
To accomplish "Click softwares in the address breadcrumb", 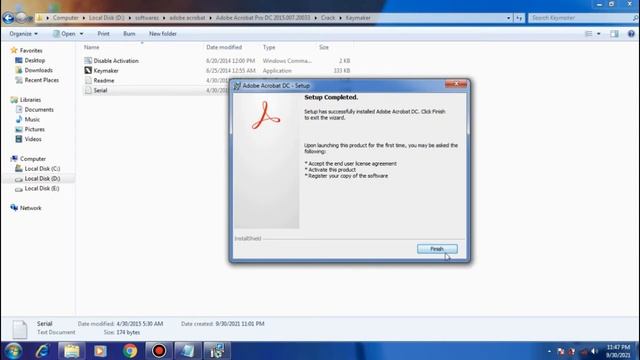I will [147, 18].
